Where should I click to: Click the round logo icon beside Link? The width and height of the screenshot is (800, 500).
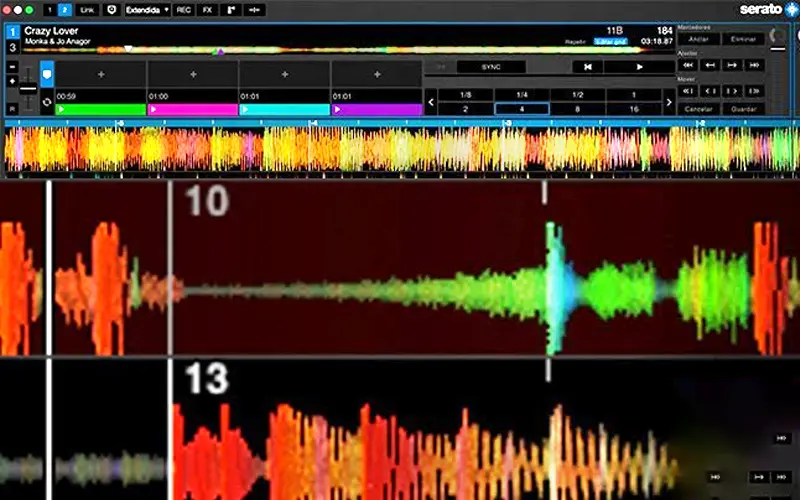(112, 10)
